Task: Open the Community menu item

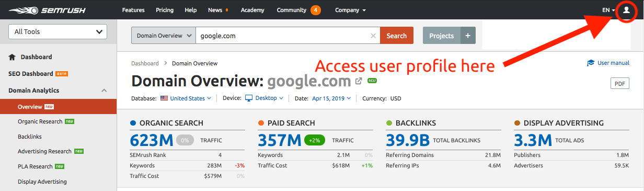Action: pos(292,10)
